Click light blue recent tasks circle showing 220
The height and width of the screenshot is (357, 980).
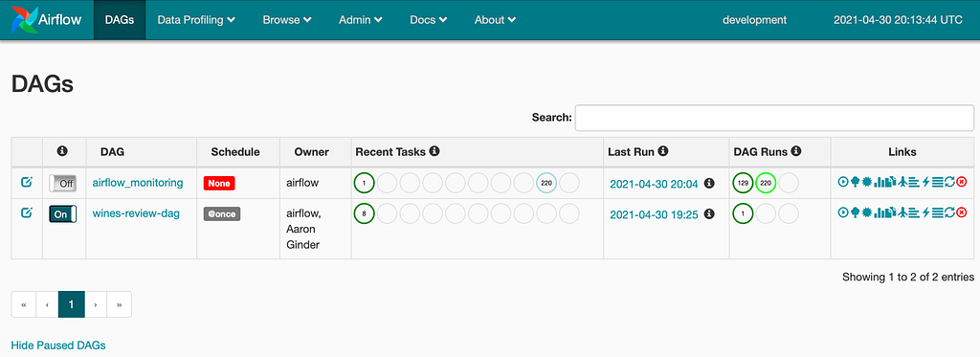click(x=546, y=183)
